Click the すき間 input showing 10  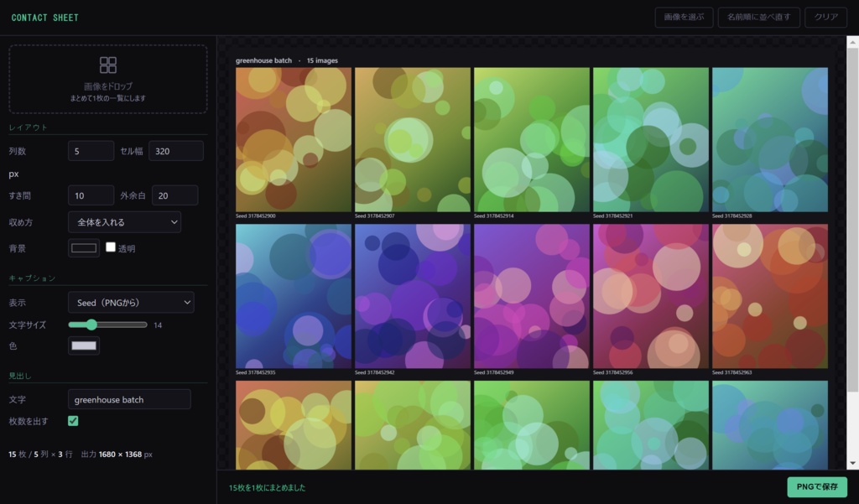point(91,195)
